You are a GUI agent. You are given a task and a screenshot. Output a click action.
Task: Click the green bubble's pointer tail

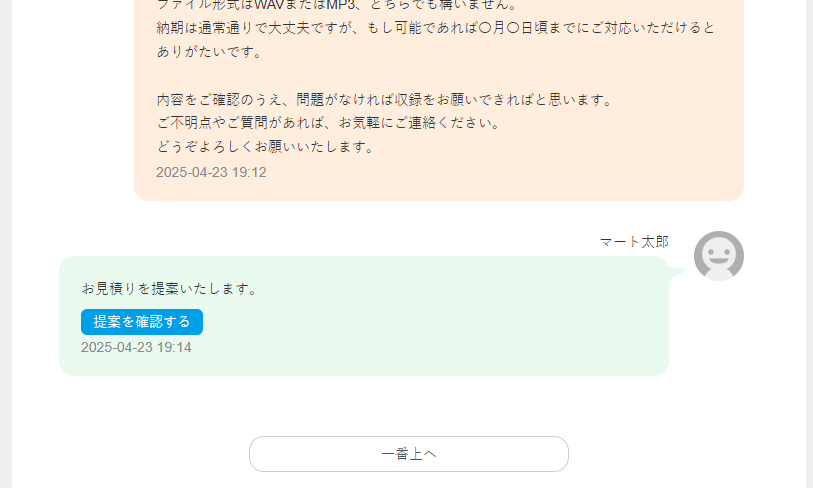tap(677, 270)
